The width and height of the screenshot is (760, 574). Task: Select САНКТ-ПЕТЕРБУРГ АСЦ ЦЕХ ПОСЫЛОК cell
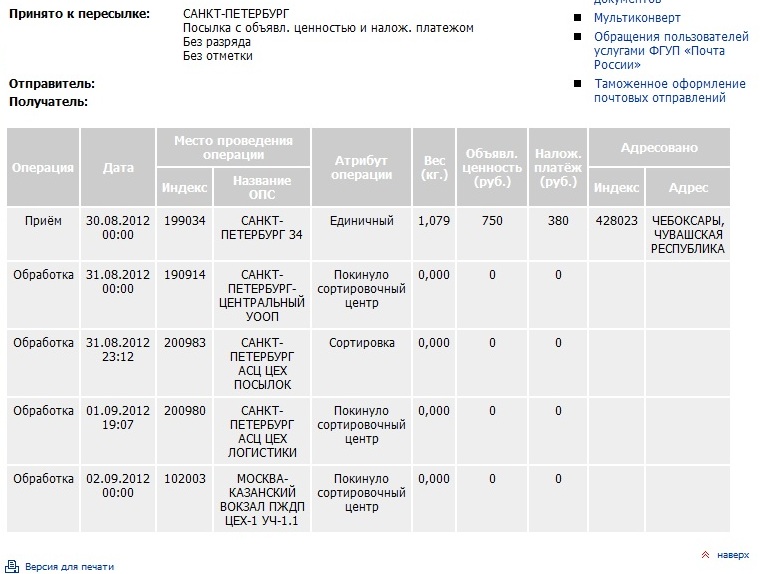pos(262,363)
